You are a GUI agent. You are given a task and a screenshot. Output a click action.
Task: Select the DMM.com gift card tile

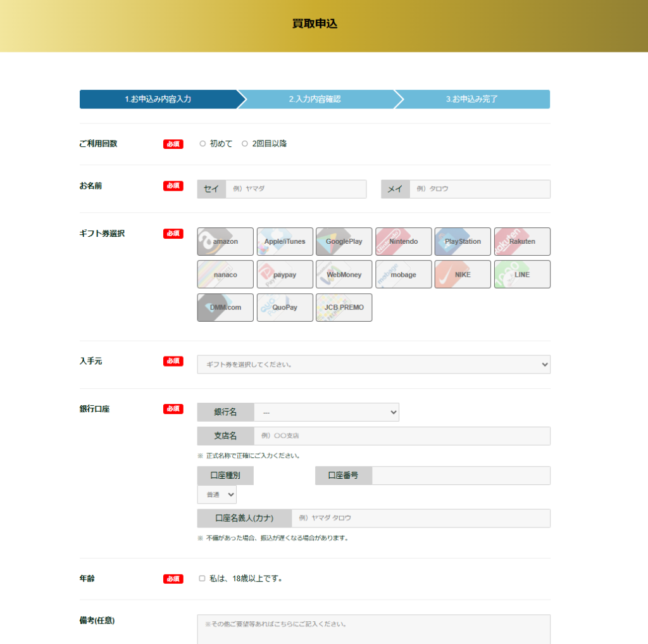tap(225, 307)
